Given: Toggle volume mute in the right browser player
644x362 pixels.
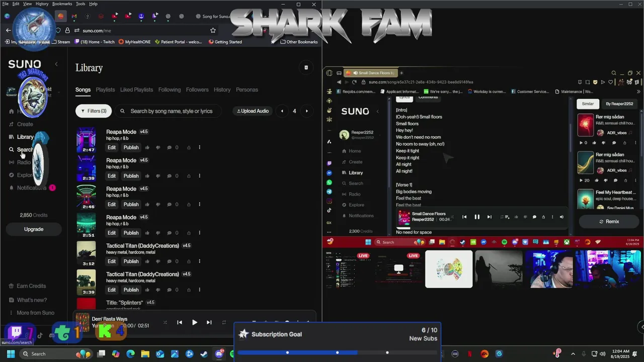Looking at the screenshot, I should (x=561, y=217).
